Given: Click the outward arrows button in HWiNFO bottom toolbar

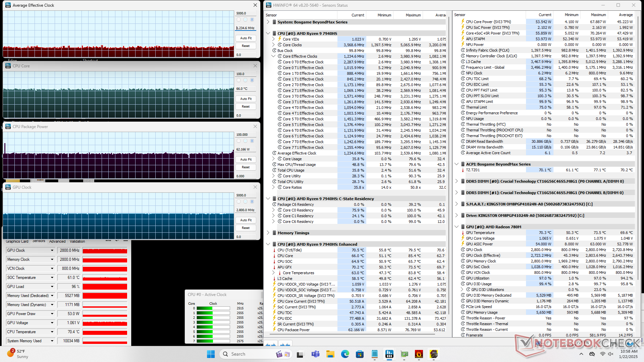Looking at the screenshot, I should 271,344.
